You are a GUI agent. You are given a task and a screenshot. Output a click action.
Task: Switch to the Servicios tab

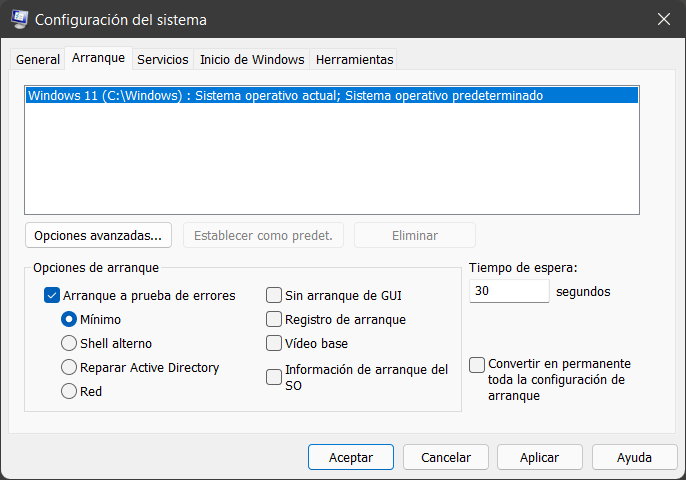point(162,59)
